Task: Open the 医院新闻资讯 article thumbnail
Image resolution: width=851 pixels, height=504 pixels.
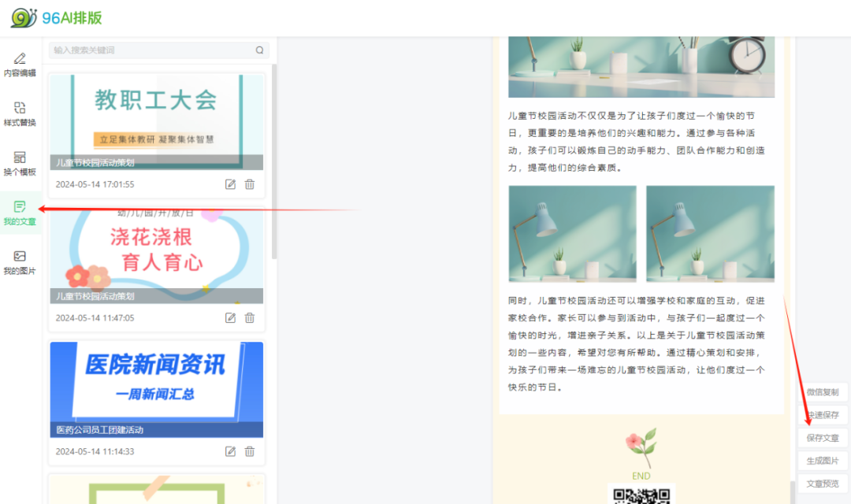Action: [x=156, y=390]
